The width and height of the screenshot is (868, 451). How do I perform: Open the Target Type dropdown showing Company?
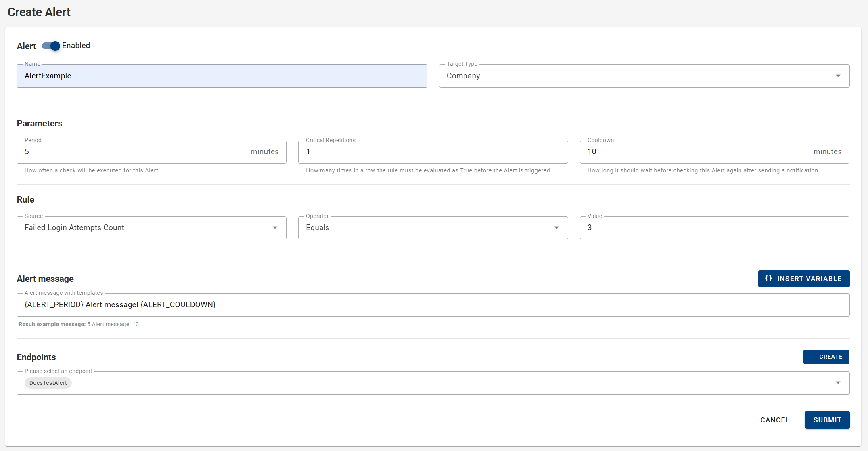tap(838, 76)
